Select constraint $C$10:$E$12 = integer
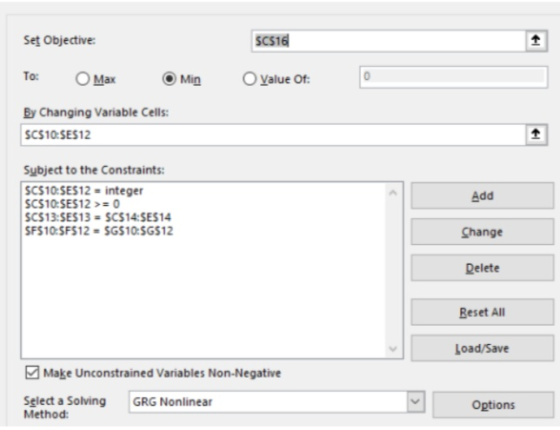Viewport: 560px width, 430px height. (84, 191)
